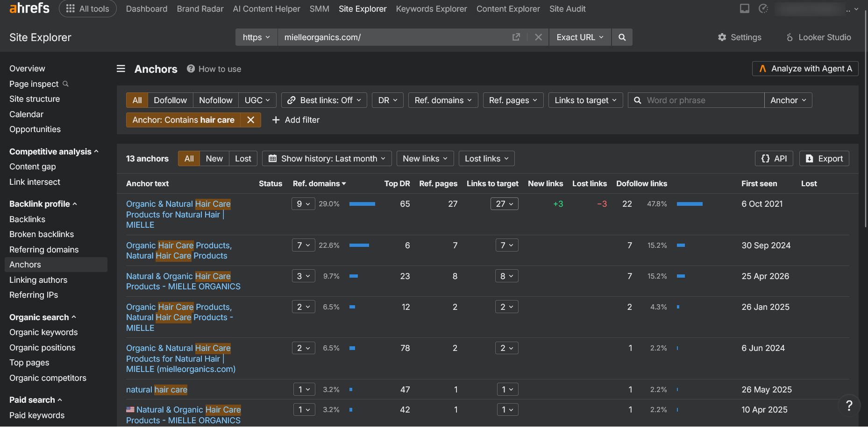
Task: Click the 22.6% ref. domains bar
Action: point(359,245)
